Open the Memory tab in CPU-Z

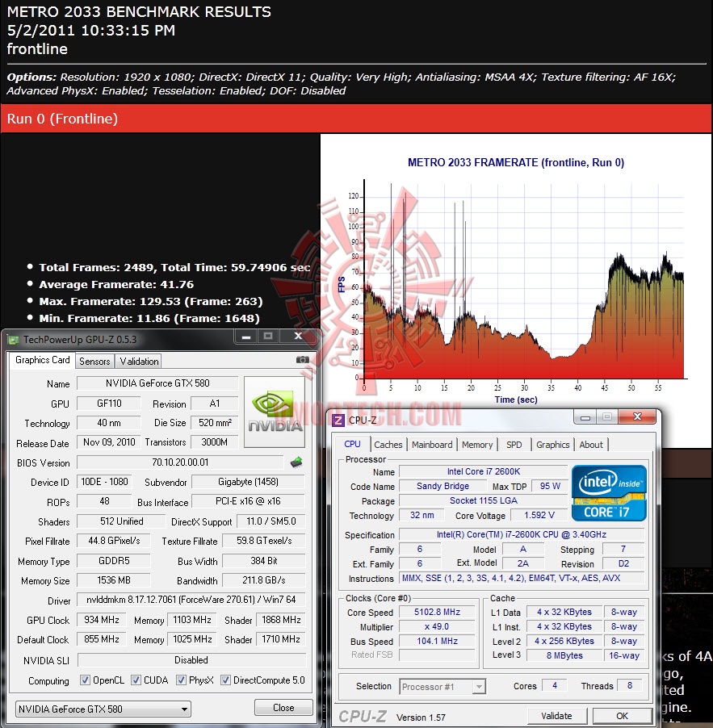click(x=477, y=445)
